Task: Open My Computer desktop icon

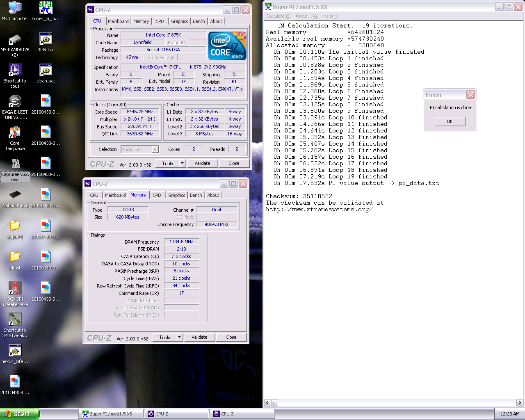Action: (x=15, y=11)
